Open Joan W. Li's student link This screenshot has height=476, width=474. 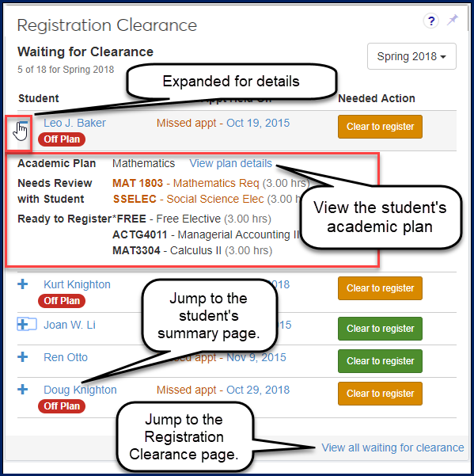70,325
